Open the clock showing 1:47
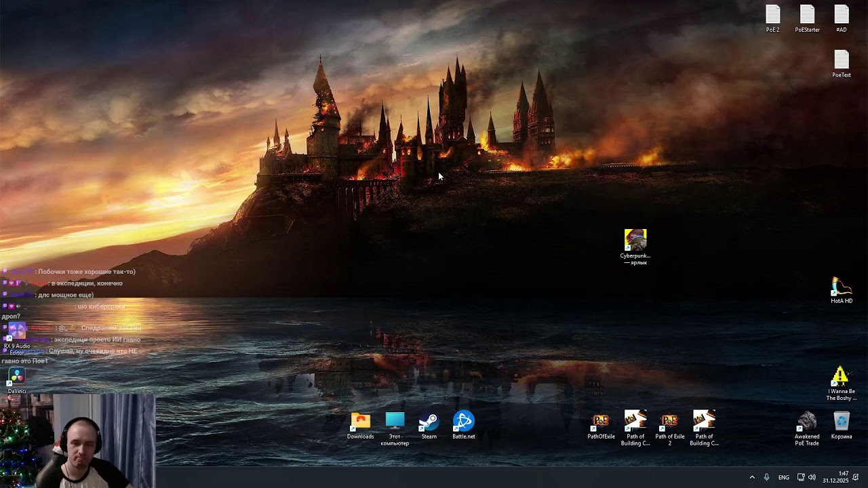 pyautogui.click(x=835, y=477)
